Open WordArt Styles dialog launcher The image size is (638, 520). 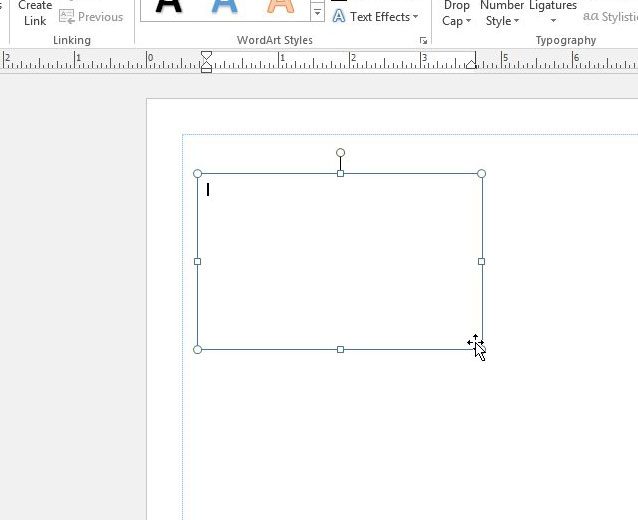point(424,41)
